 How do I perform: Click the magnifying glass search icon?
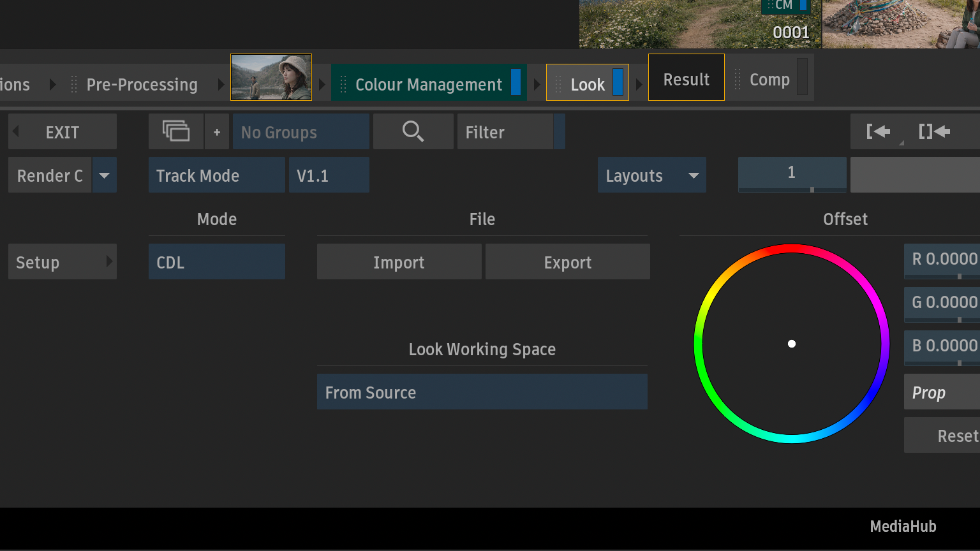tap(413, 131)
